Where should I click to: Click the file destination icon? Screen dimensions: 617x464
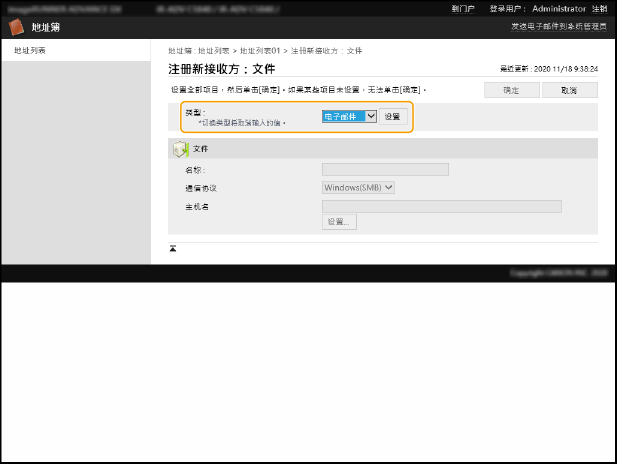click(x=180, y=148)
